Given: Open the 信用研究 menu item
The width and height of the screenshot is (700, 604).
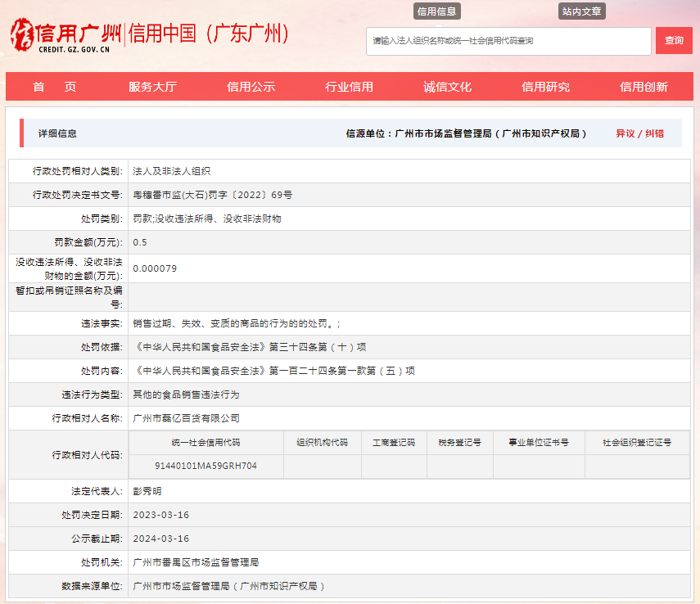Looking at the screenshot, I should 545,87.
